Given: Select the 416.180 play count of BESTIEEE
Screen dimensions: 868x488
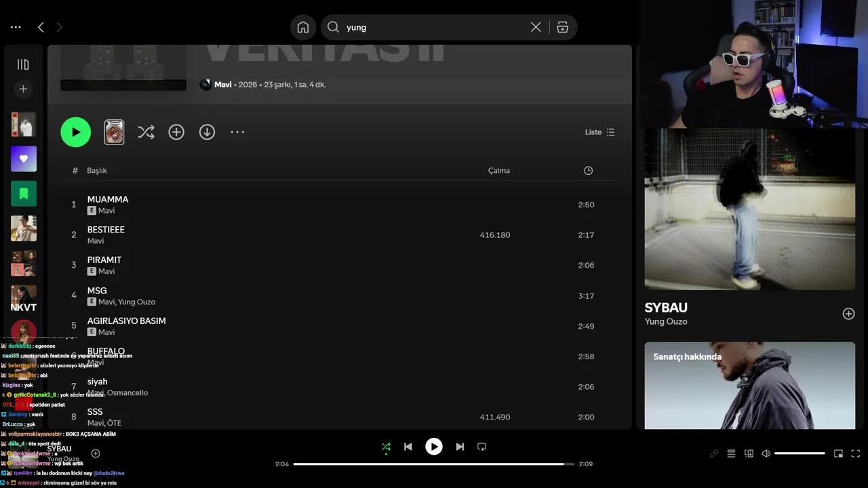Looking at the screenshot, I should [494, 235].
